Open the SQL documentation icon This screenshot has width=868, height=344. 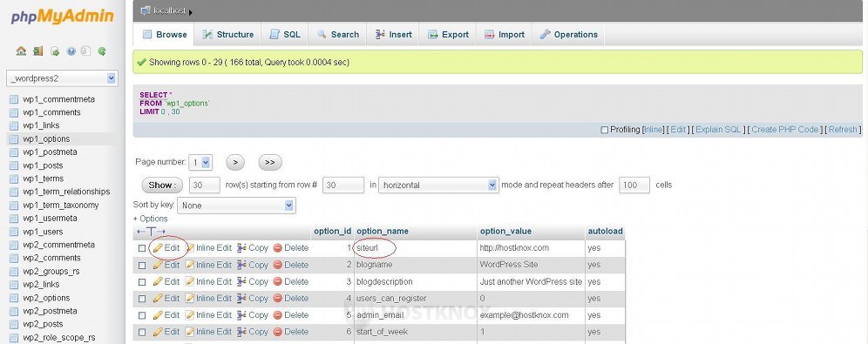click(85, 51)
